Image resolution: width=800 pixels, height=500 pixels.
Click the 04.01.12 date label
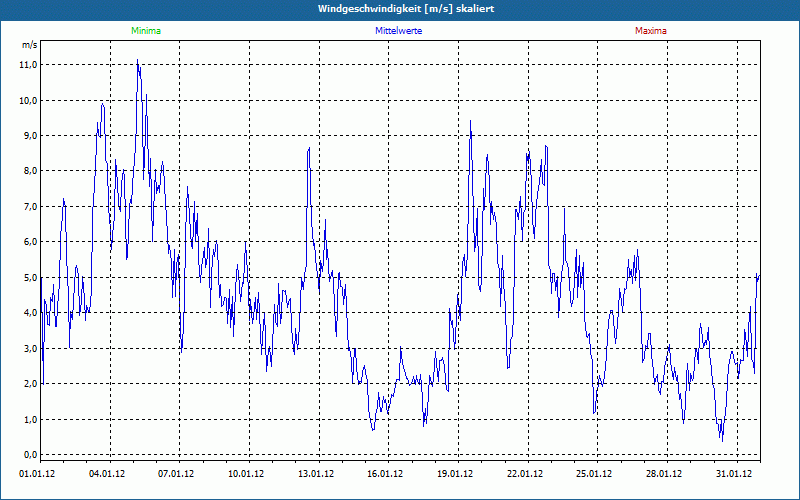107,474
